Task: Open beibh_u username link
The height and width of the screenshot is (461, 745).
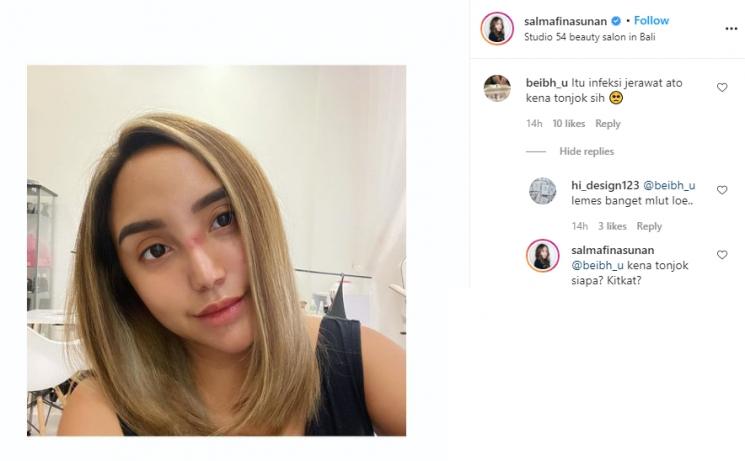Action: pos(546,83)
